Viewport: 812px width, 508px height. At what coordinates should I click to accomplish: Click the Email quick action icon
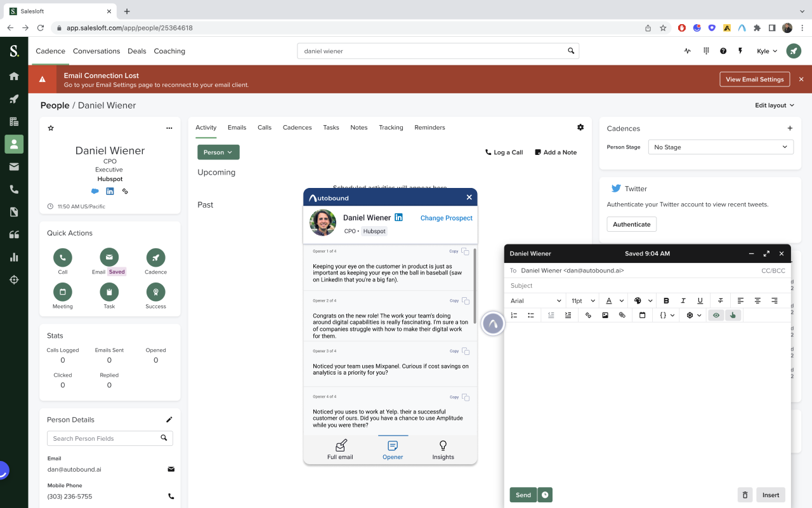[109, 257]
